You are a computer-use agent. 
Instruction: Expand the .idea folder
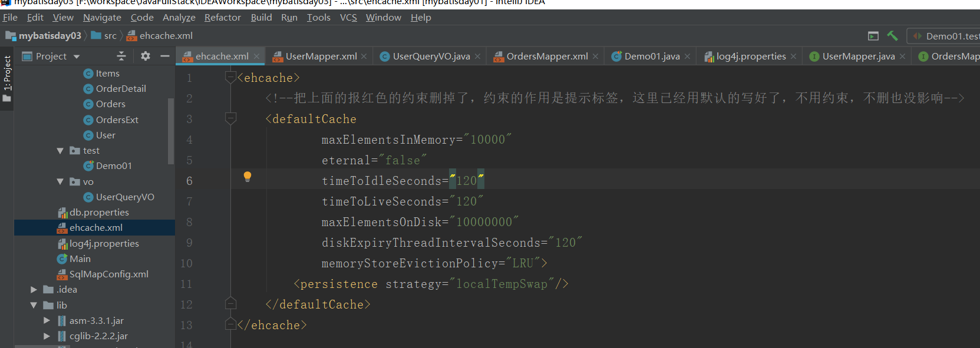(x=34, y=289)
